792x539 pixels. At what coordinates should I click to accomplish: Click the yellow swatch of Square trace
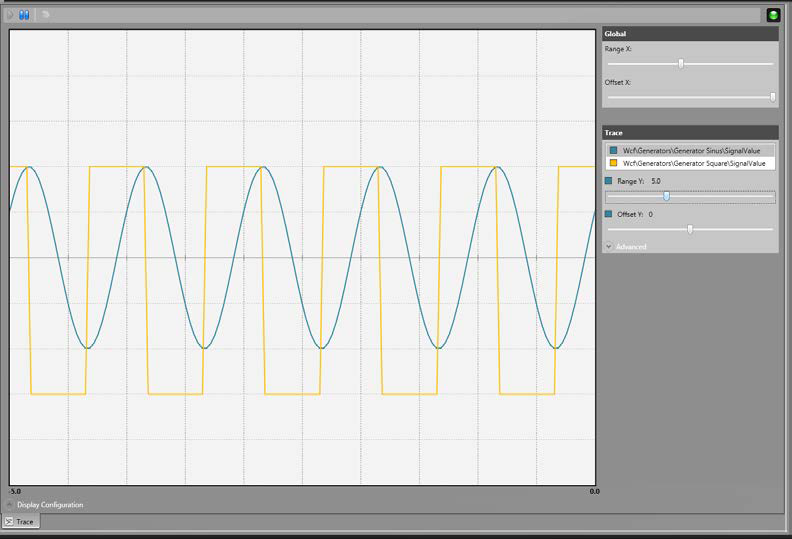pos(613,163)
